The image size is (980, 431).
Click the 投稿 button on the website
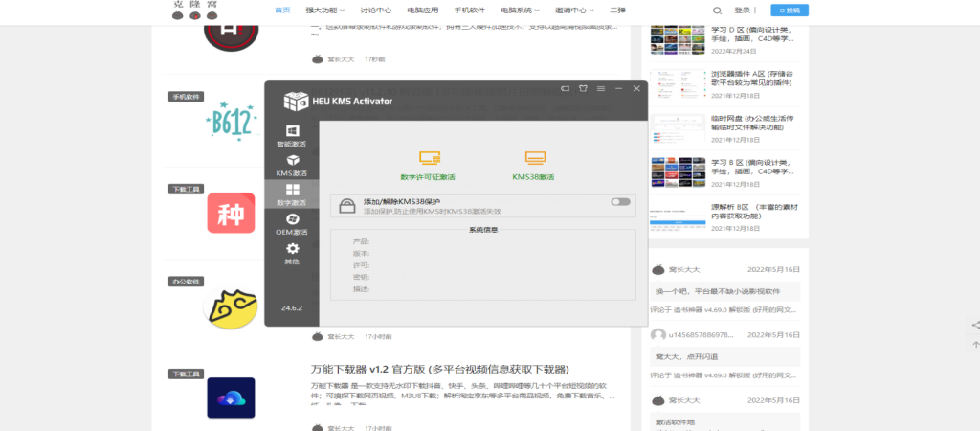pos(790,10)
